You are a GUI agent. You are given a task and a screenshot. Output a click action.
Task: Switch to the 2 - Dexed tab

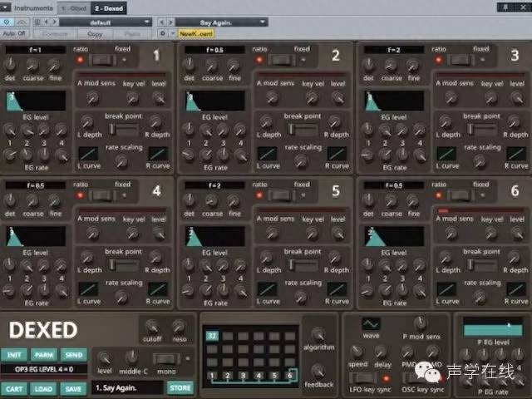(x=109, y=8)
